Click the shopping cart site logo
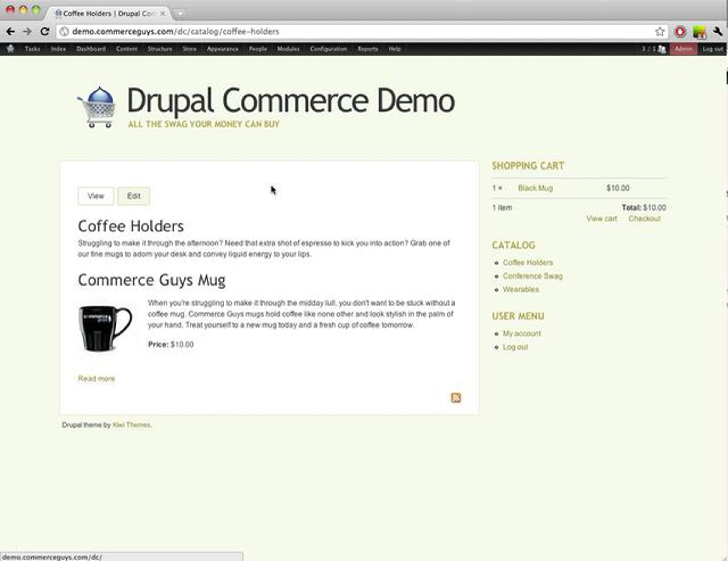Image resolution: width=728 pixels, height=561 pixels. point(97,107)
